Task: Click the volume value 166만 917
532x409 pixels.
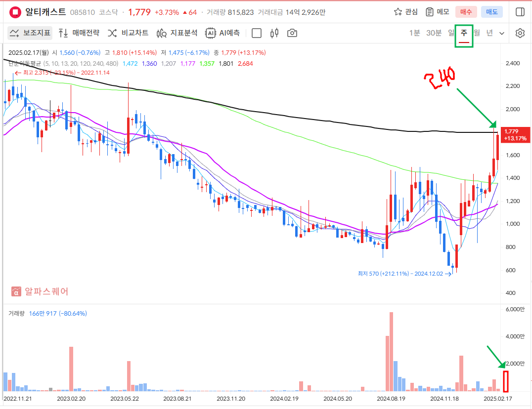Action: point(43,314)
